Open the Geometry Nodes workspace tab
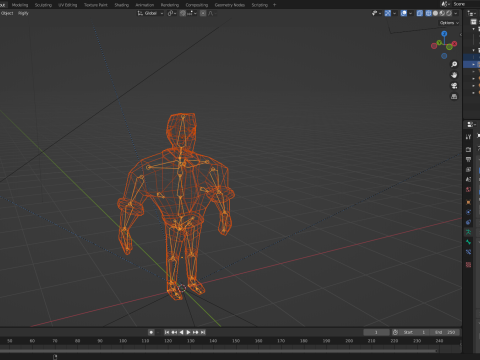The width and height of the screenshot is (480, 360). click(x=230, y=5)
